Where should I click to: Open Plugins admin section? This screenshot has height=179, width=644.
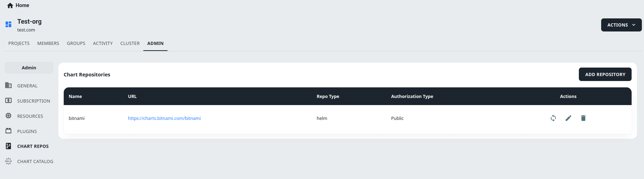point(27,132)
